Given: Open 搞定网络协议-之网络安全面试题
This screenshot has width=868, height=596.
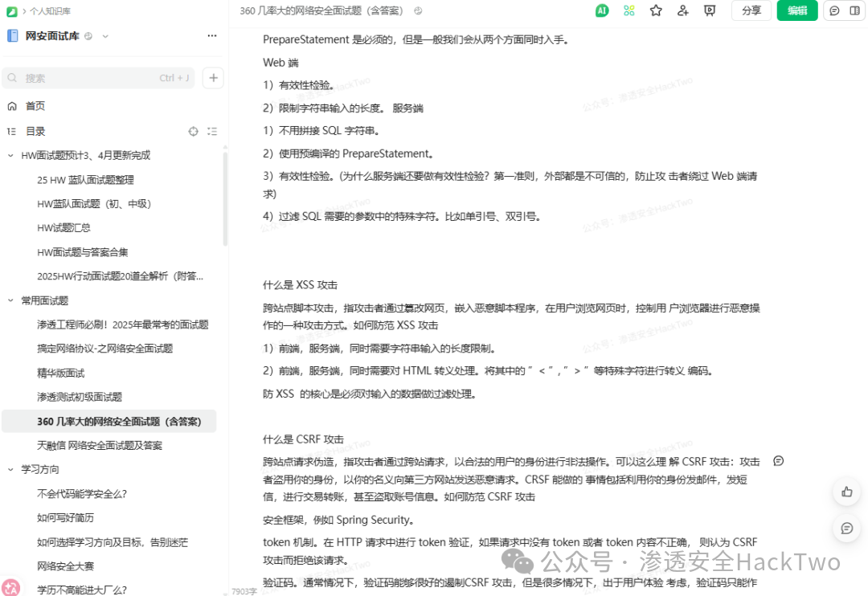Looking at the screenshot, I should [105, 349].
